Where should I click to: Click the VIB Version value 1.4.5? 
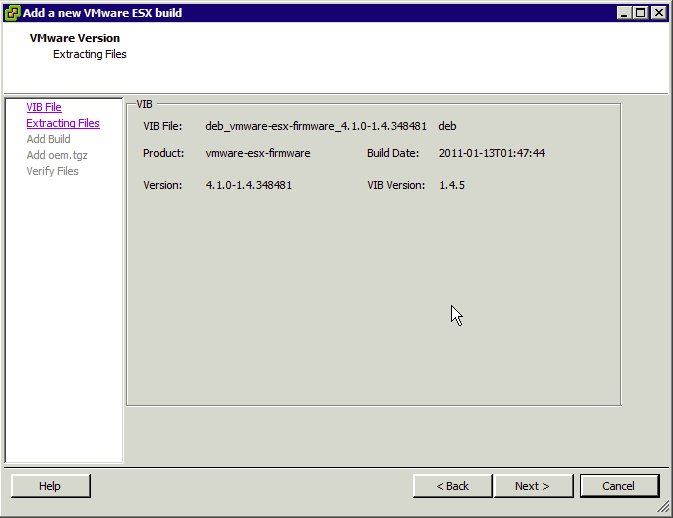coord(452,185)
